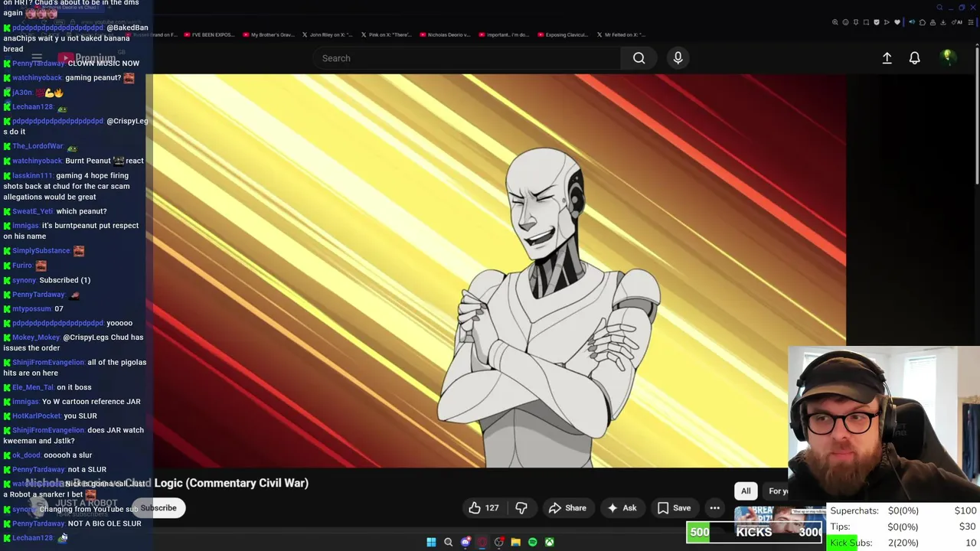The image size is (980, 551).
Task: Switch to "Mr Felted on X" tab
Action: click(x=621, y=34)
